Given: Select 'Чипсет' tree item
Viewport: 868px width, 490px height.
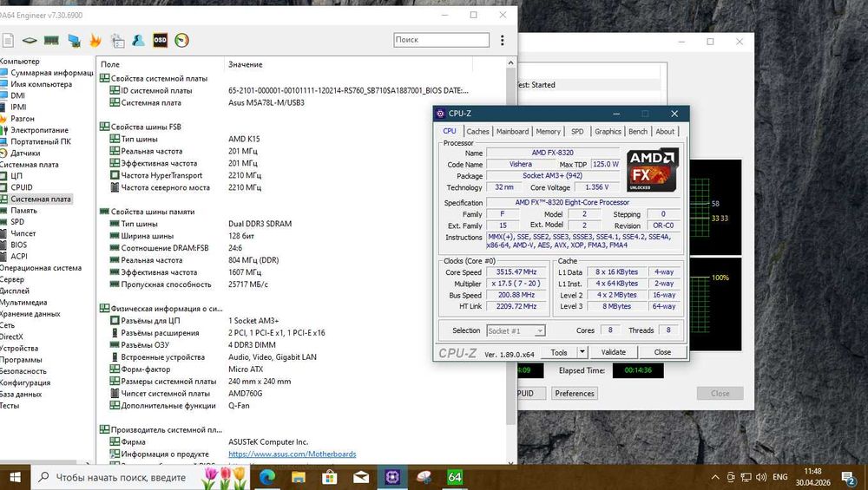Looking at the screenshot, I should pos(23,233).
